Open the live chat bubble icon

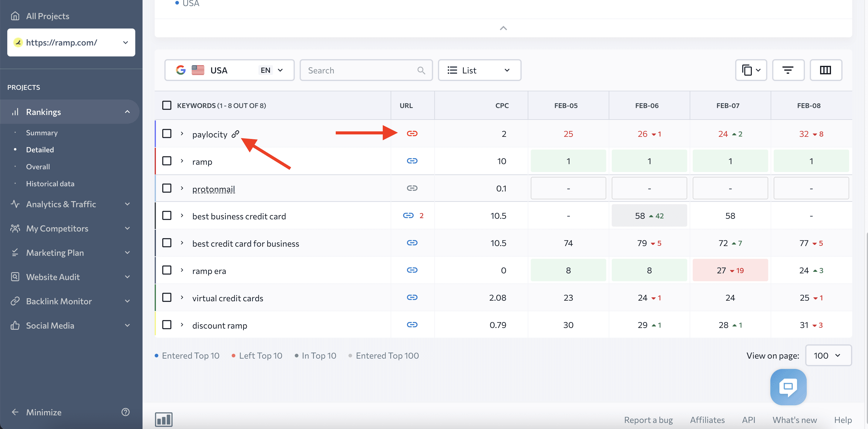tap(788, 387)
